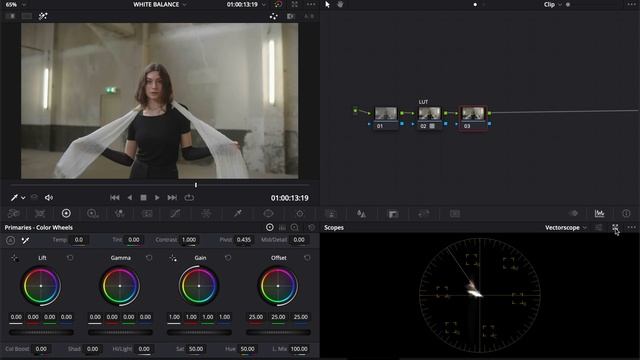The width and height of the screenshot is (640, 360).
Task: Select node 01 in the node graph
Action: 385,118
